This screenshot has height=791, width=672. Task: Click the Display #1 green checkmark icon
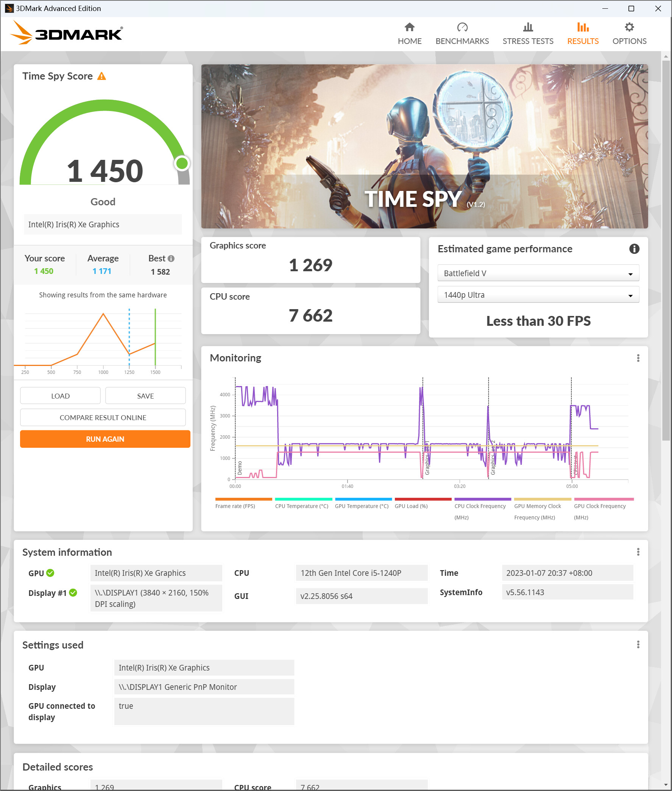pyautogui.click(x=73, y=593)
